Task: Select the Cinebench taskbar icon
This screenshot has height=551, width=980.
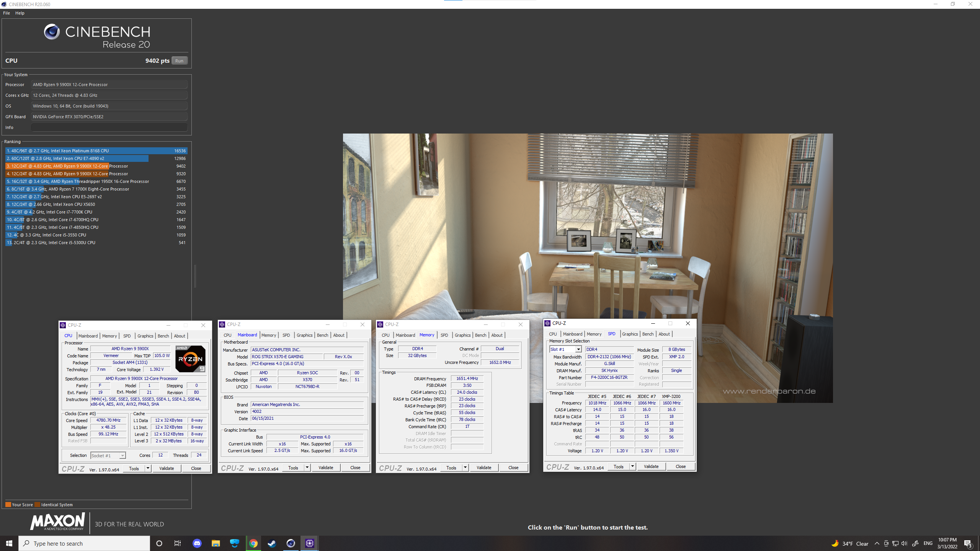Action: coord(291,543)
